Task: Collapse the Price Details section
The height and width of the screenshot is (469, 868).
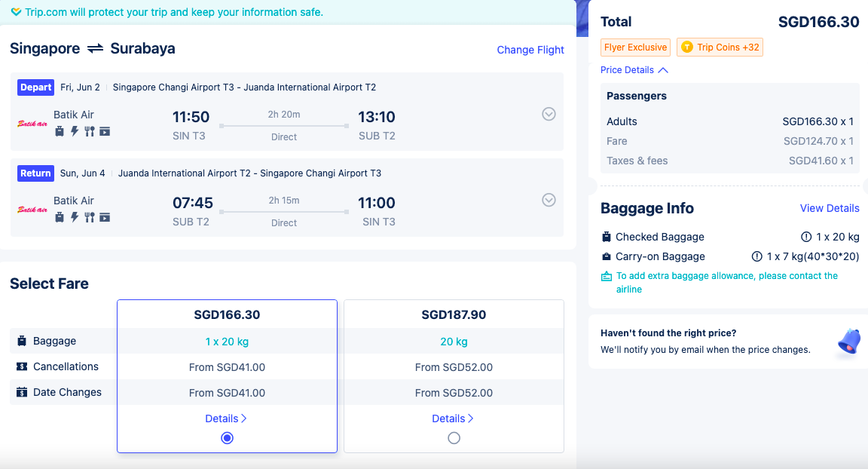Action: (x=634, y=70)
